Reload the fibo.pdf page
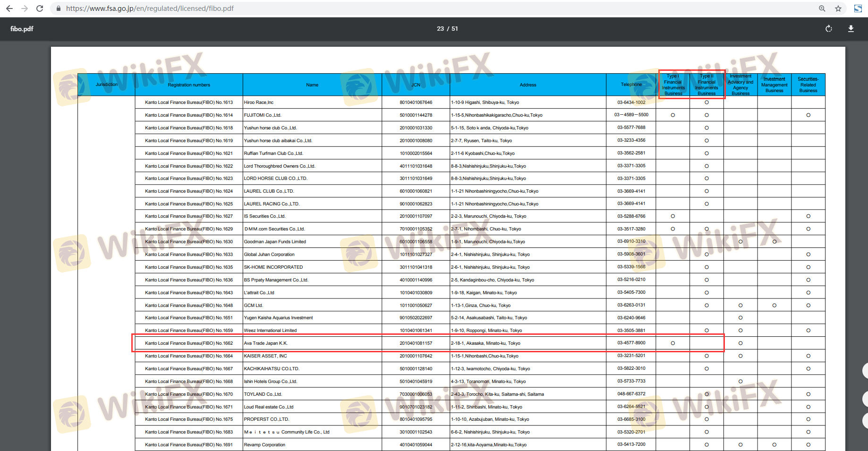Viewport: 868px width, 451px height. pyautogui.click(x=40, y=9)
